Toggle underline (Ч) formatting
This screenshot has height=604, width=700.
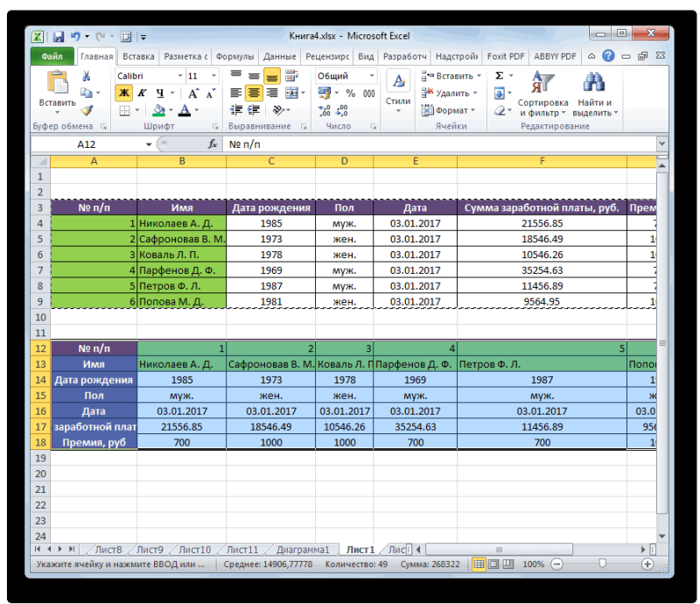click(x=160, y=93)
